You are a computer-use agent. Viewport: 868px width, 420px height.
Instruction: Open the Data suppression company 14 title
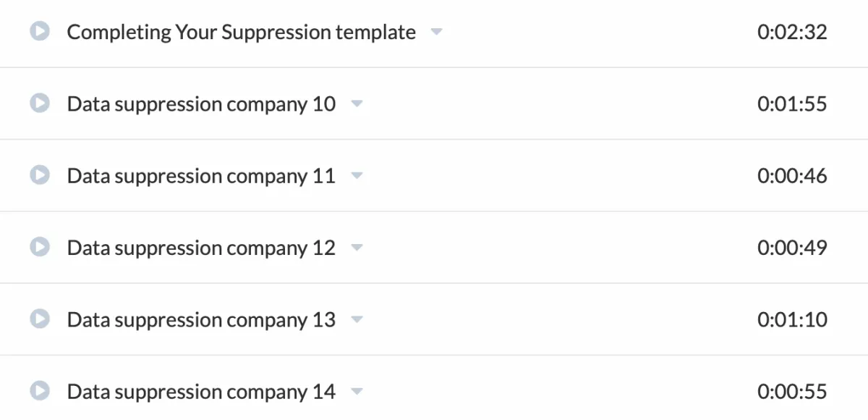202,392
